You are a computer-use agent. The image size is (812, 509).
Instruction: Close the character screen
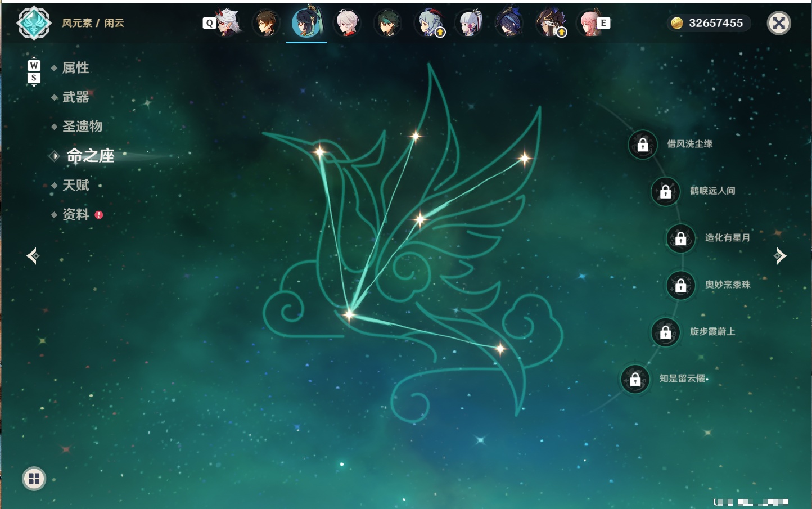coord(779,23)
